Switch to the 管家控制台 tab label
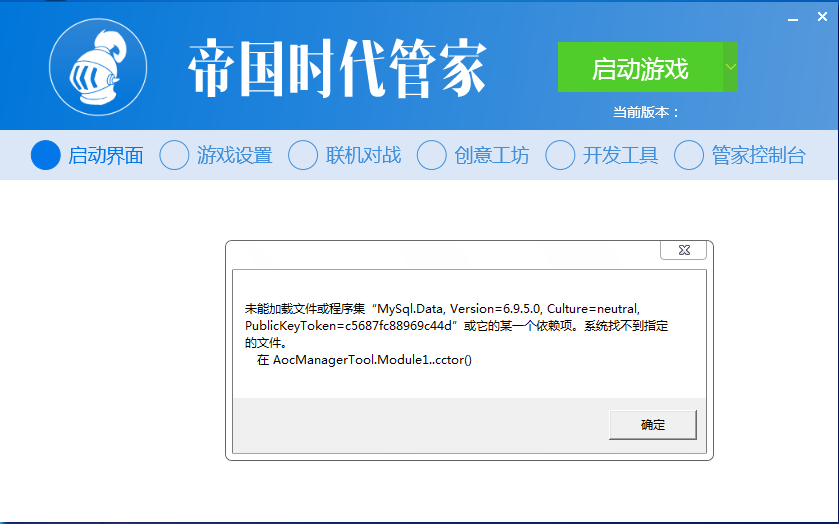The width and height of the screenshot is (839, 524). pyautogui.click(x=758, y=155)
